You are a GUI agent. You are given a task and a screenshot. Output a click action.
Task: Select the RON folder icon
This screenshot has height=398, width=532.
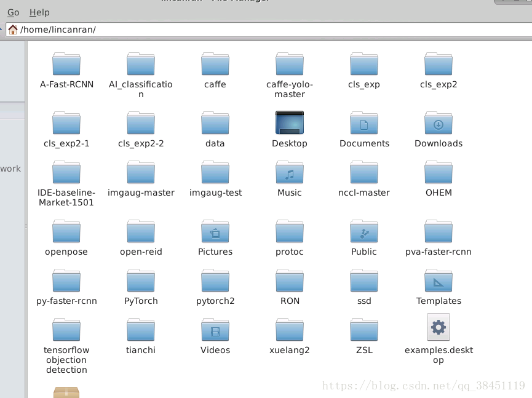click(290, 281)
